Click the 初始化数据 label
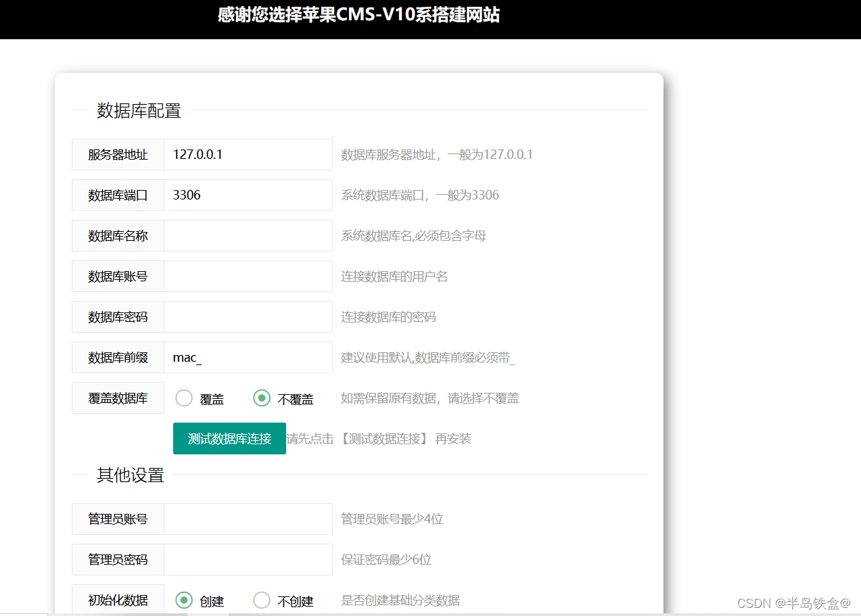The height and width of the screenshot is (616, 861). [118, 600]
